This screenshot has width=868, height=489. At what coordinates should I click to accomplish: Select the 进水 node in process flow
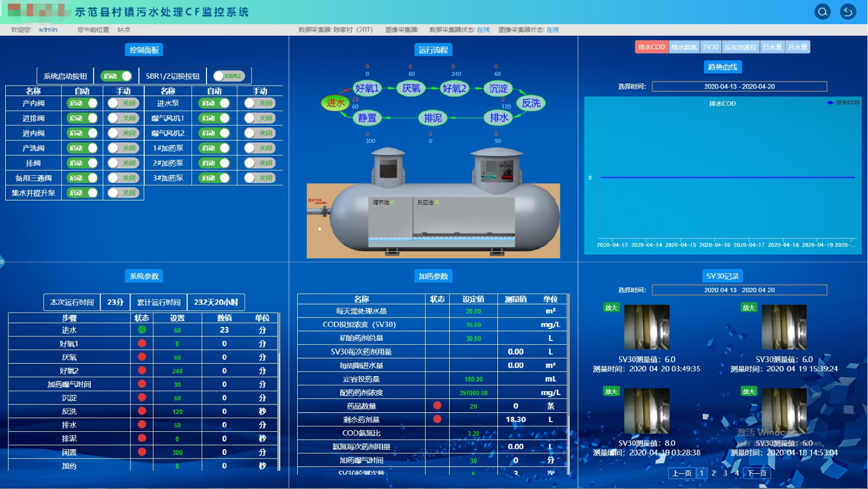click(x=335, y=103)
